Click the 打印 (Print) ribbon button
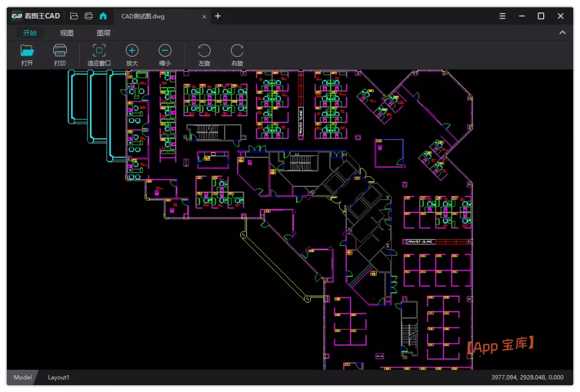 [60, 54]
